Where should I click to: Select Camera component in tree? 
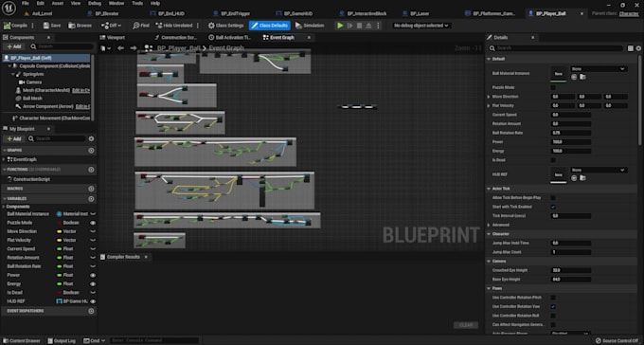pos(34,82)
